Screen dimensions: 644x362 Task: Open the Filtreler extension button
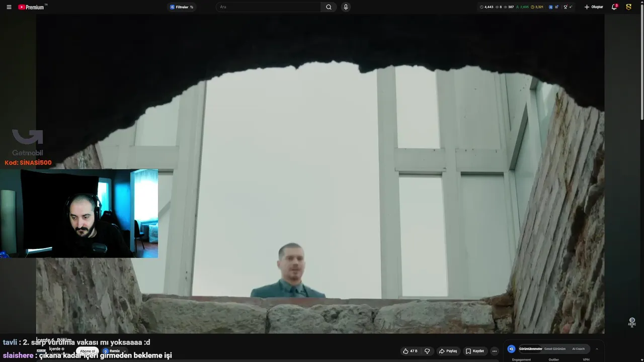pos(182,7)
